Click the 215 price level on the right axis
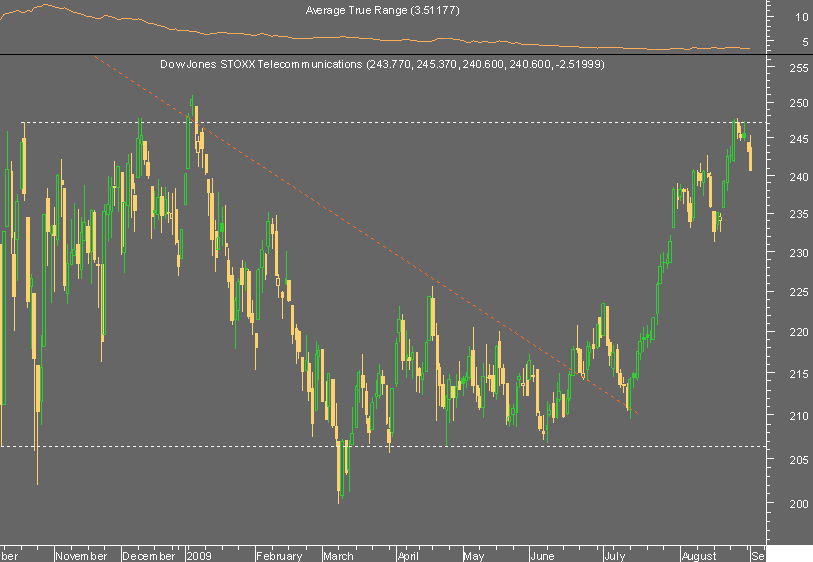Viewport: 813px width, 562px height. pyautogui.click(x=798, y=374)
